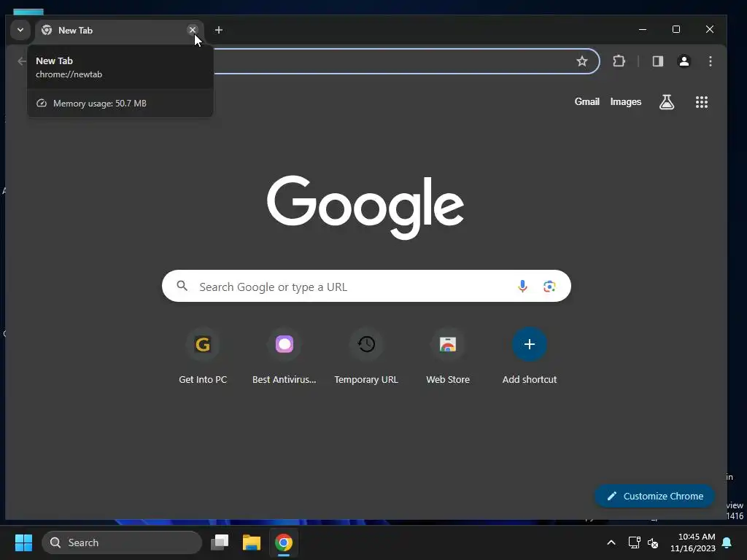Maximize the Chrome window
This screenshot has height=560, width=747.
point(676,29)
